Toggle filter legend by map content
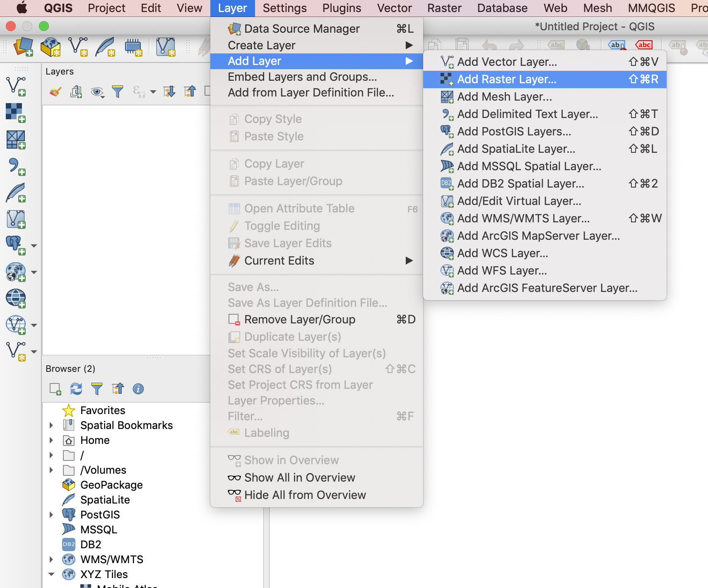This screenshot has width=708, height=588. point(118,92)
